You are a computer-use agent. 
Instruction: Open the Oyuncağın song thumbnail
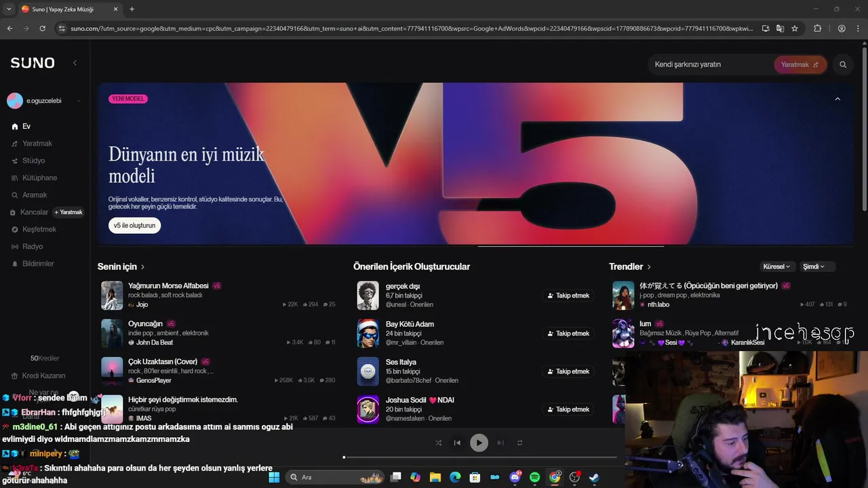coord(112,333)
